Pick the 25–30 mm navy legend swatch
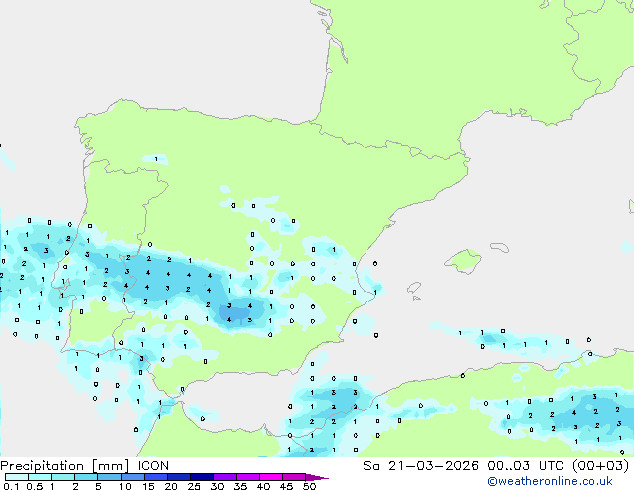 [x=202, y=477]
